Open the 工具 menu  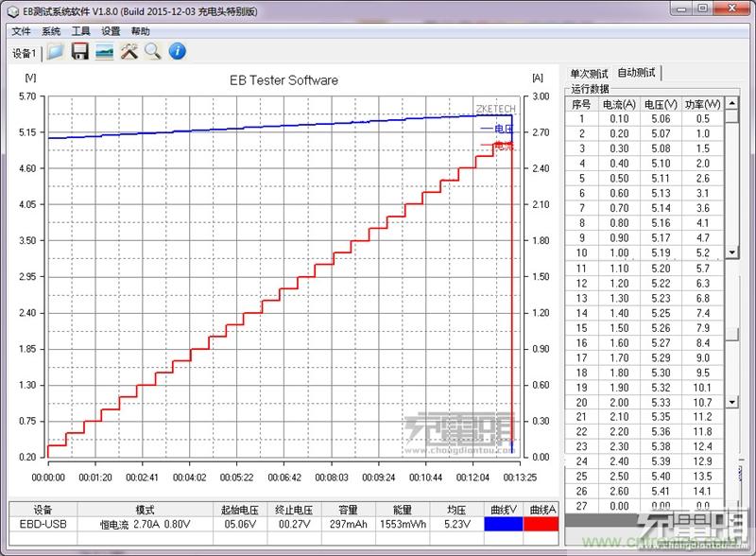81,31
